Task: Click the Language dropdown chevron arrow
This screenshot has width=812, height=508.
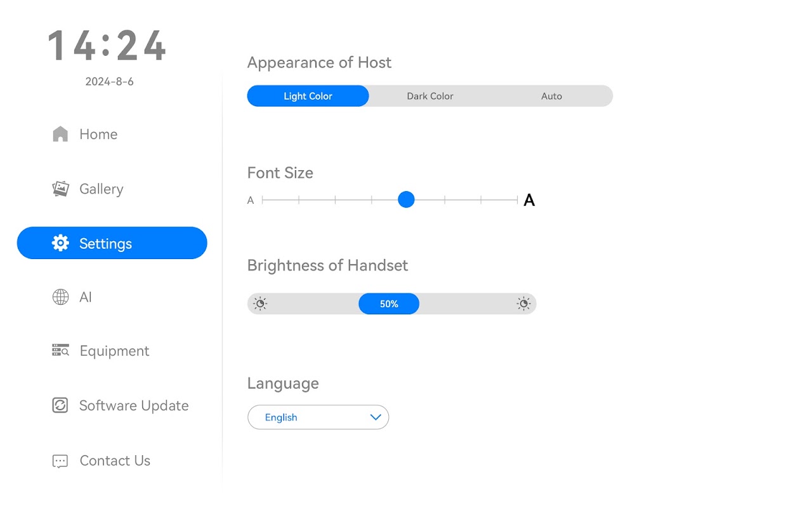Action: pos(376,417)
